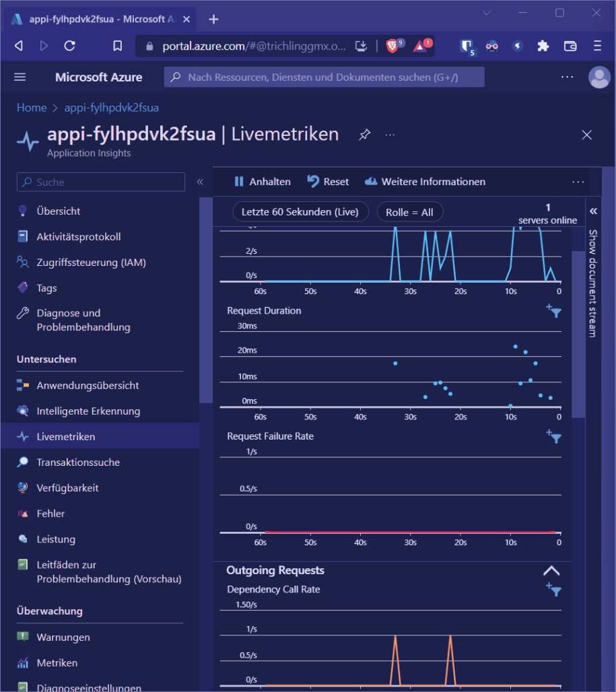Open the Azure top bar ellipsis menu

[x=568, y=77]
